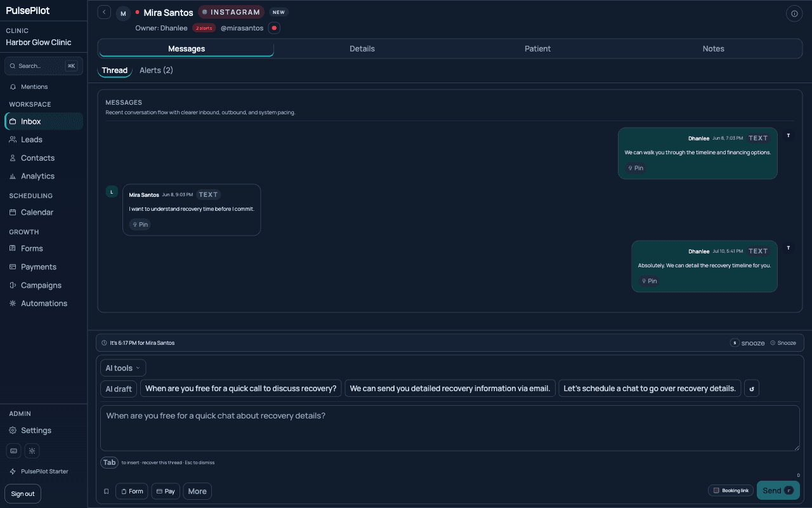
Task: Click into the message compose textarea
Action: click(450, 429)
